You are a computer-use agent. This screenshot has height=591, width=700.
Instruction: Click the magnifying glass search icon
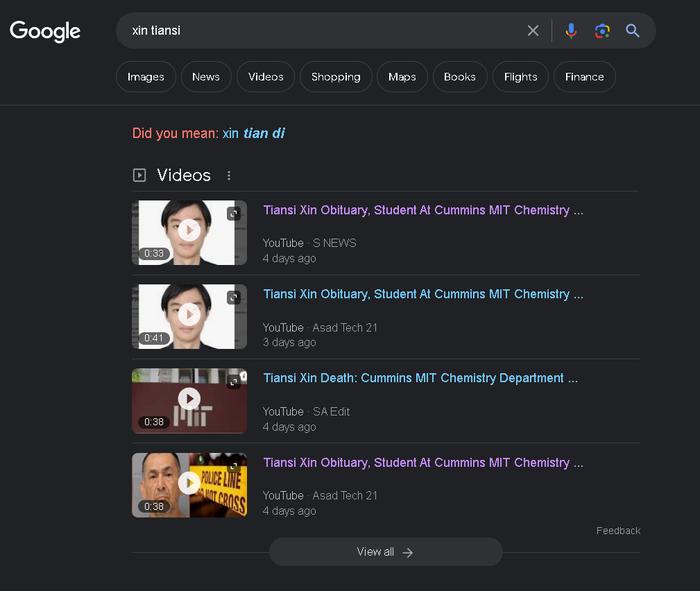[632, 31]
